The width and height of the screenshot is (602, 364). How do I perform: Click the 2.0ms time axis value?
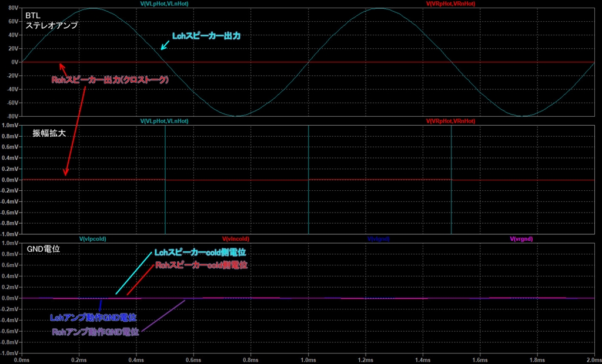click(594, 360)
